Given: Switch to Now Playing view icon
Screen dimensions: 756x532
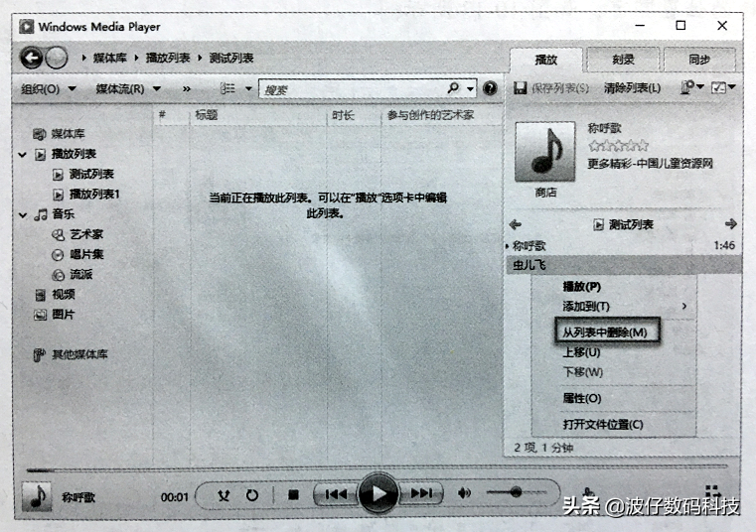Looking at the screenshot, I should pyautogui.click(x=713, y=492).
